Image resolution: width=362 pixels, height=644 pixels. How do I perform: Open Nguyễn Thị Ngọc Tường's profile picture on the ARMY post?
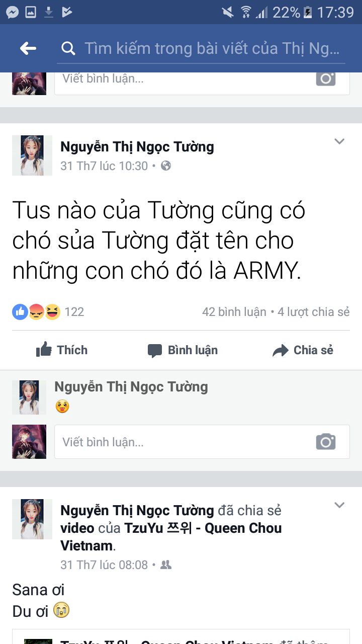(x=32, y=155)
